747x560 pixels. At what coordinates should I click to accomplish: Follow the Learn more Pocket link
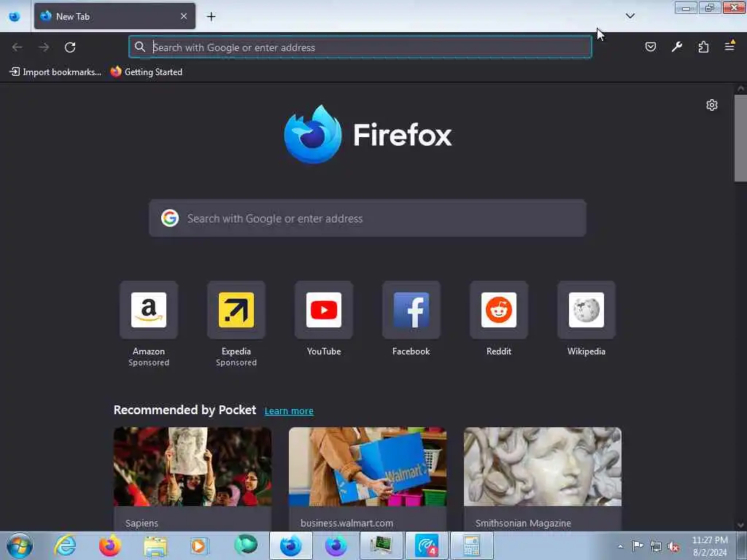[x=289, y=411]
